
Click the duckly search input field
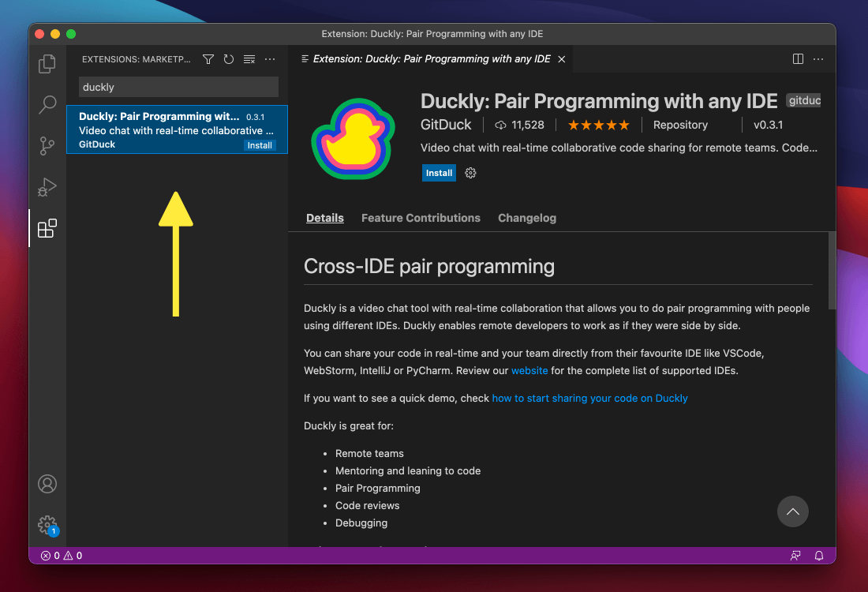coord(178,87)
